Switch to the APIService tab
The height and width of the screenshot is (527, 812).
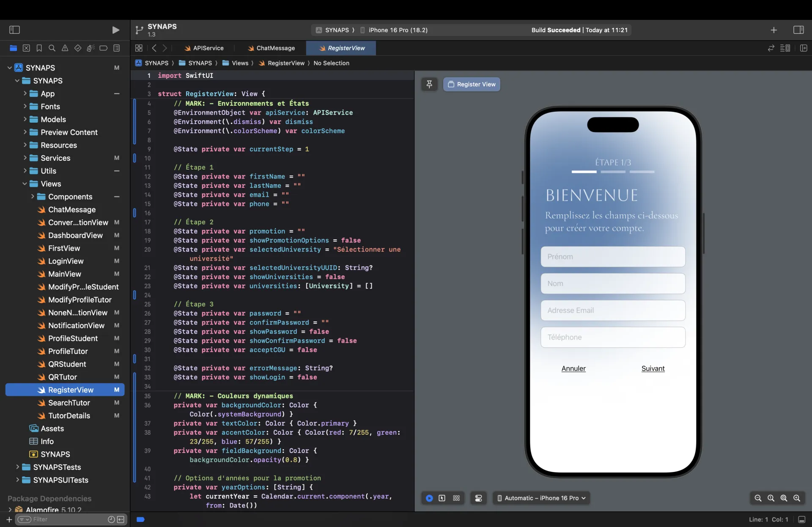[x=204, y=48]
